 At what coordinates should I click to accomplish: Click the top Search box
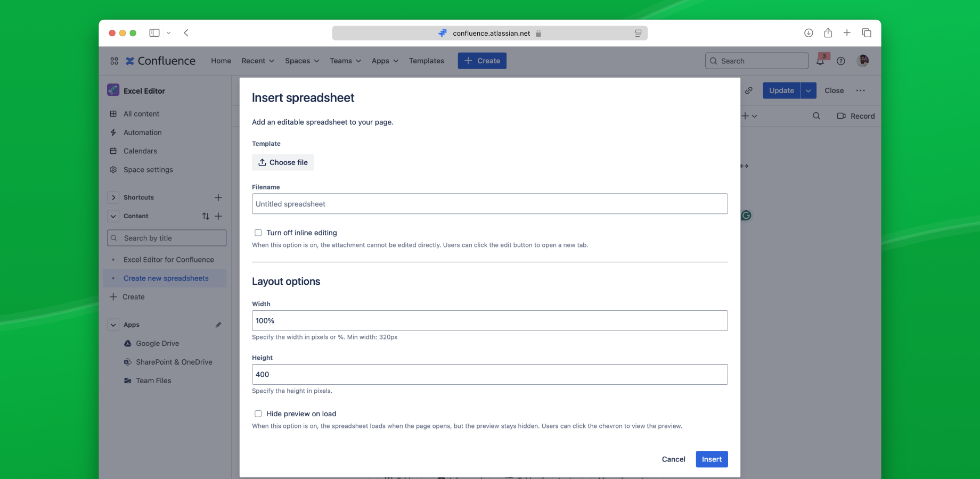tap(757, 61)
